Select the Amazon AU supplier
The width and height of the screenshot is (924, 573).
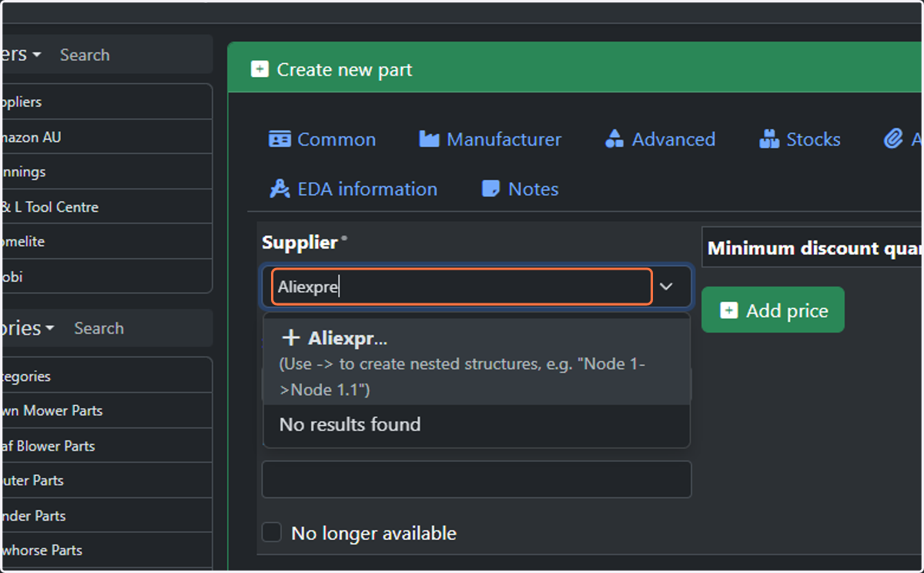[106, 137]
